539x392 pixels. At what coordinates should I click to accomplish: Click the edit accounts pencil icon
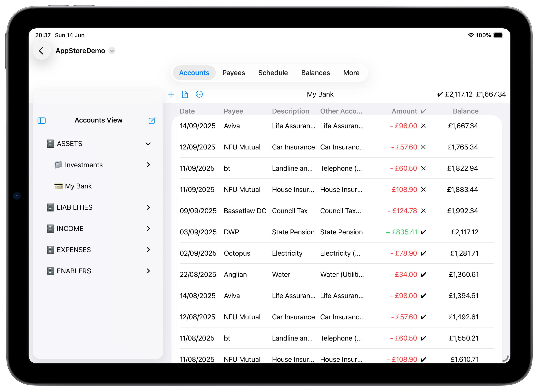(152, 120)
